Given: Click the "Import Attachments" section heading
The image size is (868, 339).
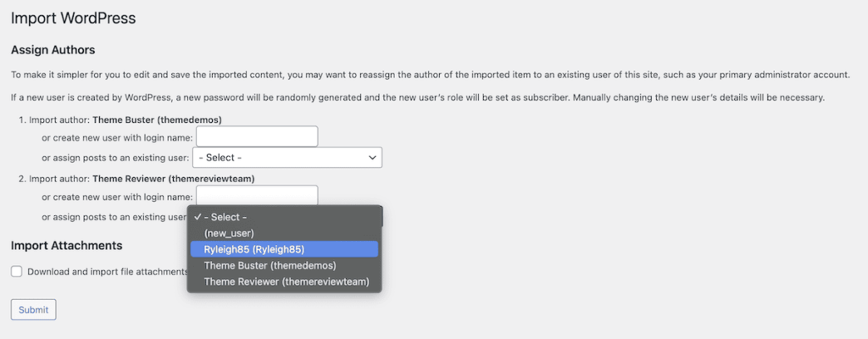Looking at the screenshot, I should [x=66, y=246].
